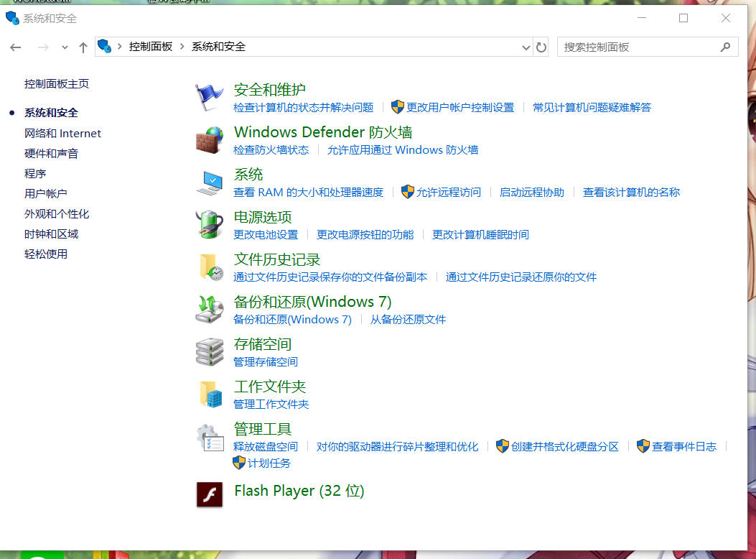Click 更改电源按钮的功能 link
756x559 pixels.
click(x=365, y=235)
